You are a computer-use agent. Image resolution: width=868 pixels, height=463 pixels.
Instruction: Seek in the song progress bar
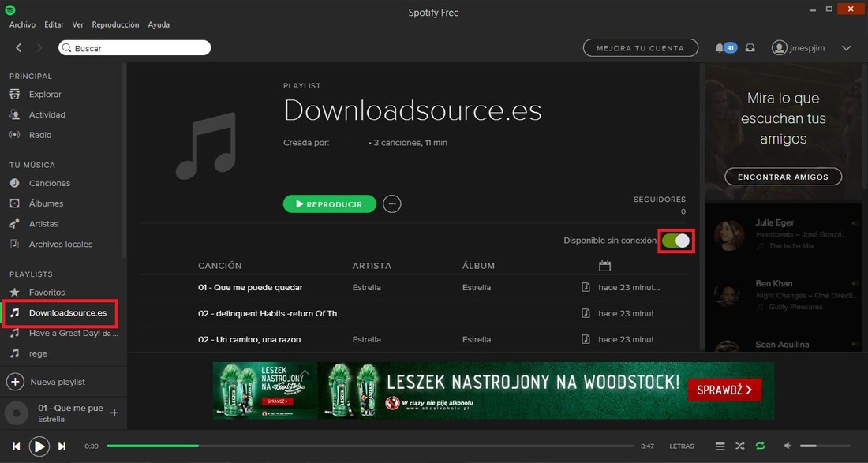[370, 446]
